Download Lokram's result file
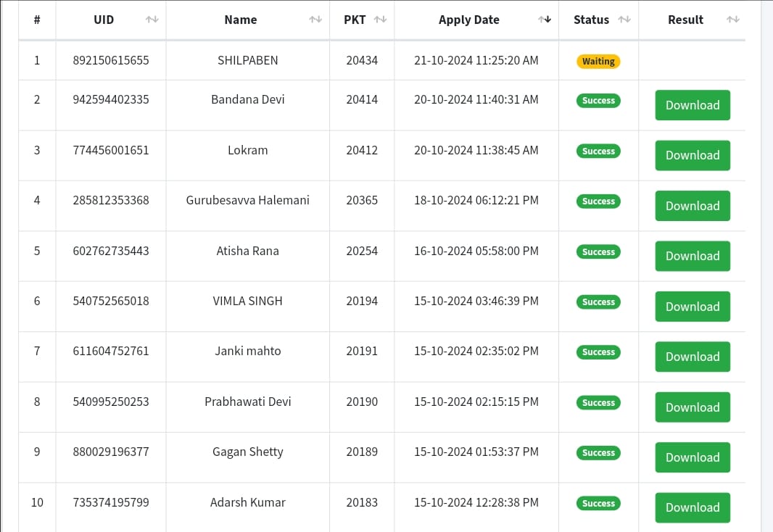This screenshot has height=532, width=773. pos(692,155)
